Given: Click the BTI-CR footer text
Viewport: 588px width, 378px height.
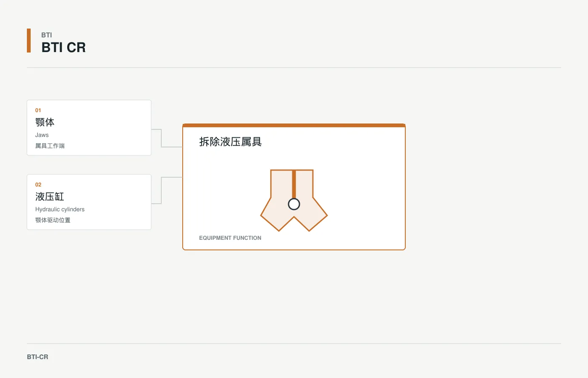Looking at the screenshot, I should tap(37, 357).
